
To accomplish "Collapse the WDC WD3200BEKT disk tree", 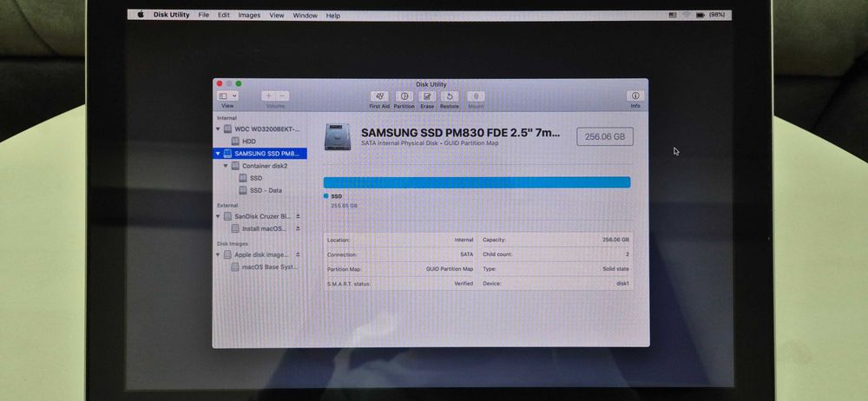I will [x=218, y=129].
